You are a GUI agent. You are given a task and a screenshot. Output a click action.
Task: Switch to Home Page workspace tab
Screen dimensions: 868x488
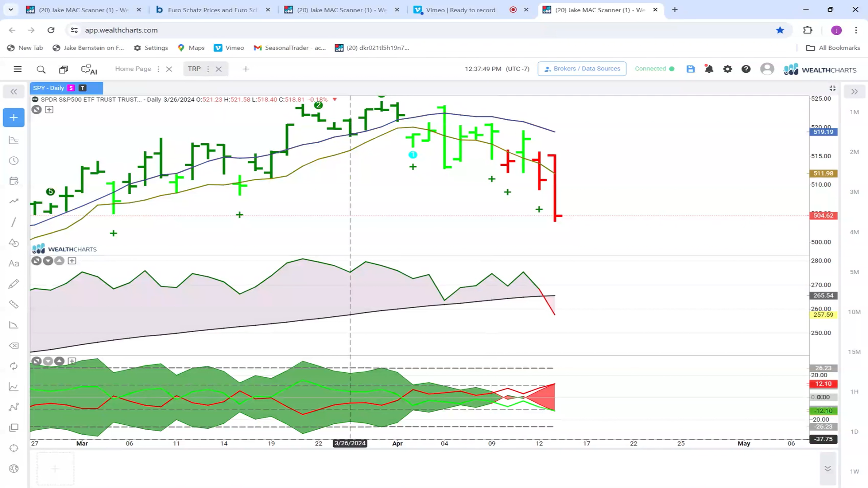(x=133, y=69)
